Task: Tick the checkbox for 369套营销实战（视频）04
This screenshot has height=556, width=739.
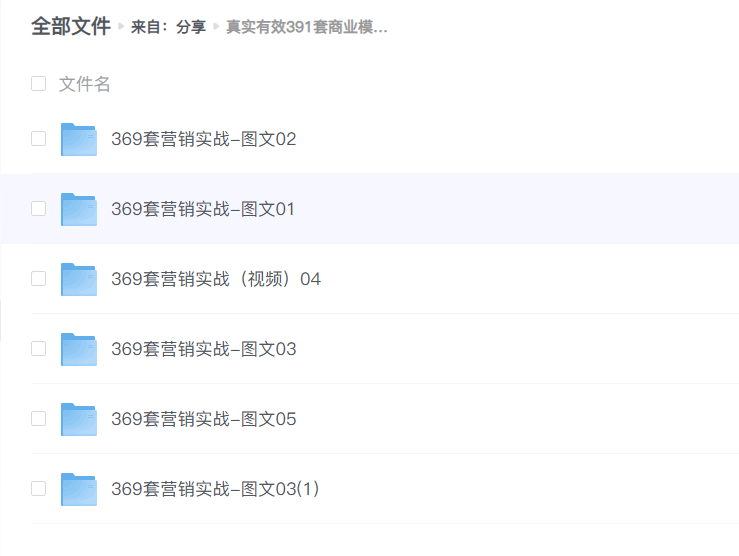Action: [39, 279]
